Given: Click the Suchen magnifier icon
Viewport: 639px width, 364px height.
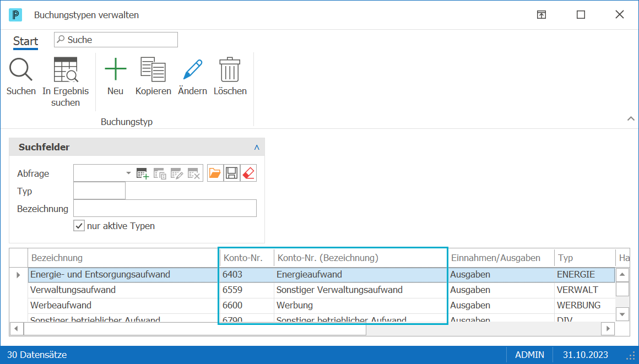Looking at the screenshot, I should pyautogui.click(x=21, y=70).
